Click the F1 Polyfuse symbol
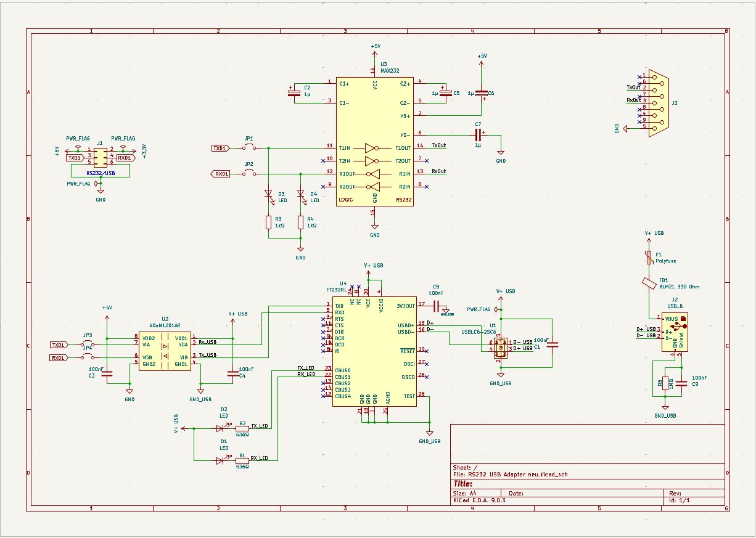756x538 pixels. pyautogui.click(x=649, y=258)
